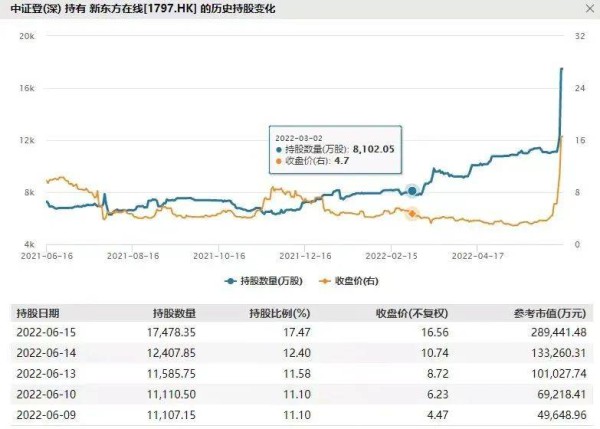Click the holdings value 17,478.35
This screenshot has width=600, height=429.
pos(171,332)
